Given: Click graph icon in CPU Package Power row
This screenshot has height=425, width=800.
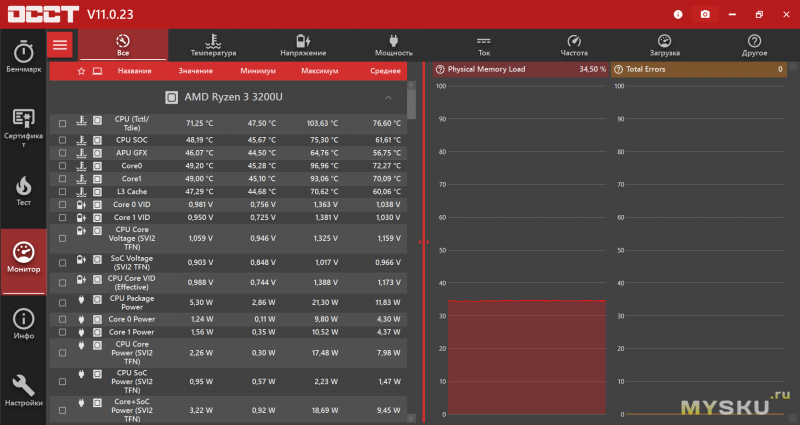Looking at the screenshot, I should pyautogui.click(x=97, y=300).
